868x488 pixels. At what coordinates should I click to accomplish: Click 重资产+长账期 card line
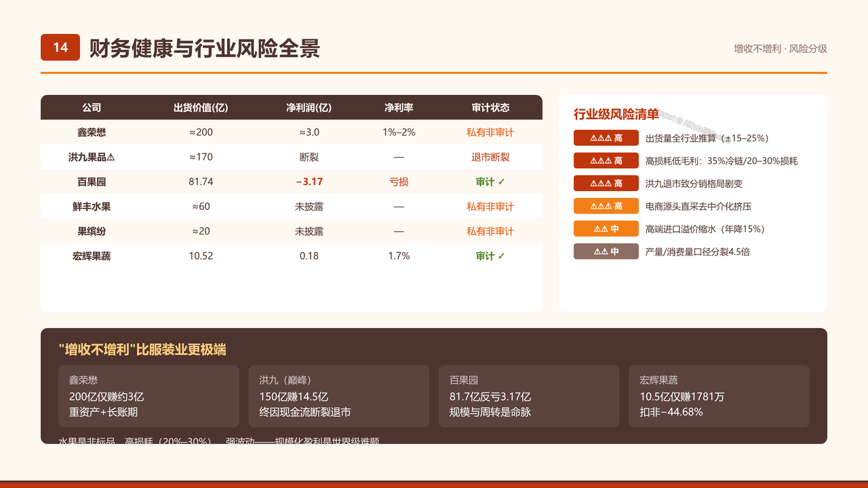point(103,411)
